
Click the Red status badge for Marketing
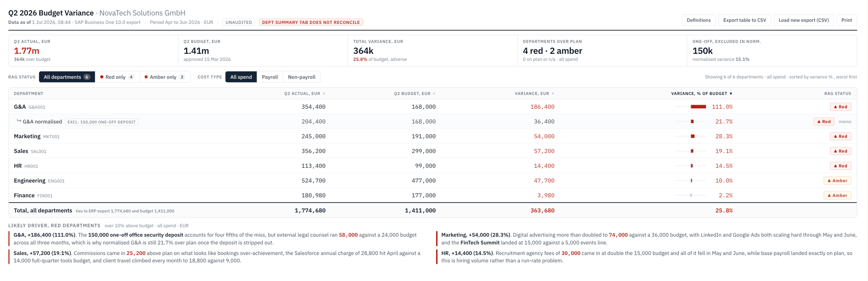[840, 137]
